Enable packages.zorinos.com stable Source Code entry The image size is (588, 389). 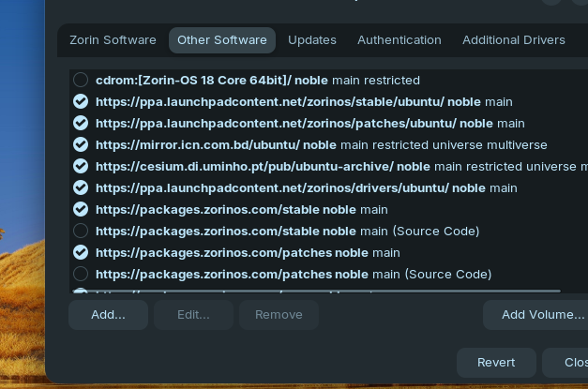click(81, 232)
